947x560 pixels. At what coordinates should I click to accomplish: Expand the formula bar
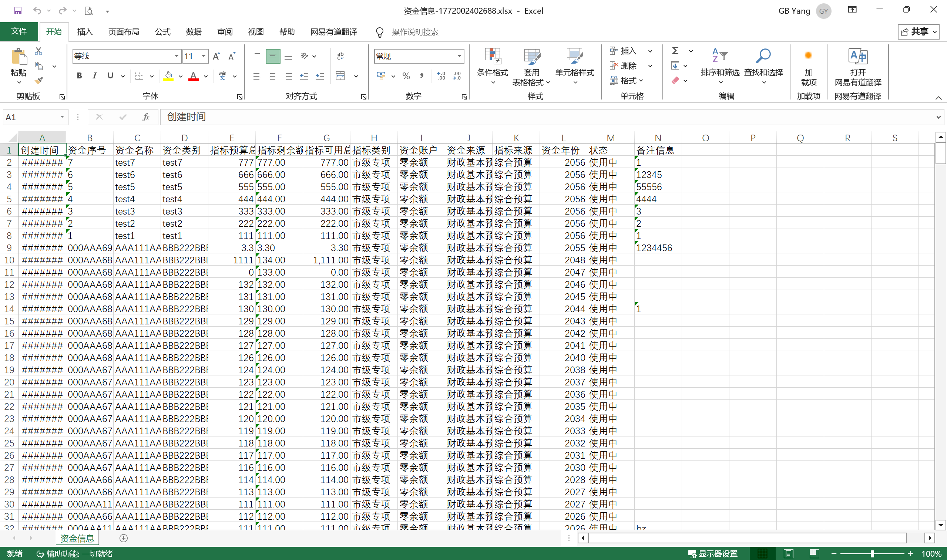click(x=938, y=117)
